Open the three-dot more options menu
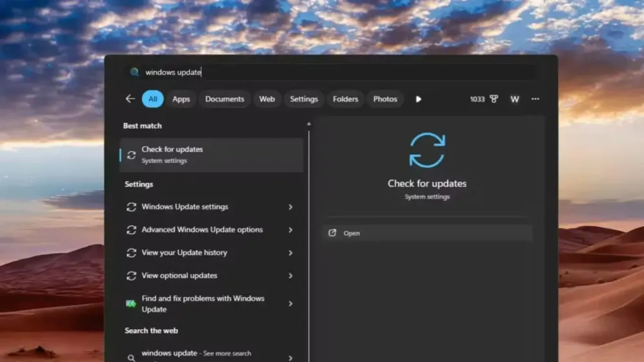 pyautogui.click(x=535, y=99)
